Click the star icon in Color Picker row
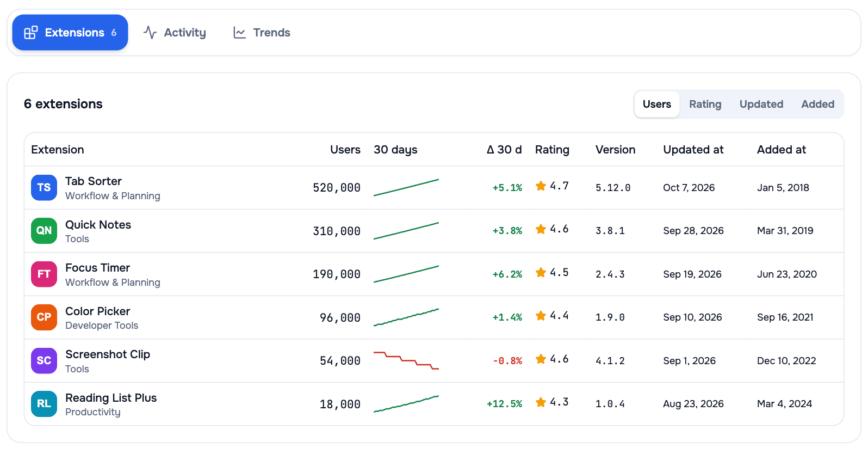Image resolution: width=868 pixels, height=454 pixels. [541, 316]
